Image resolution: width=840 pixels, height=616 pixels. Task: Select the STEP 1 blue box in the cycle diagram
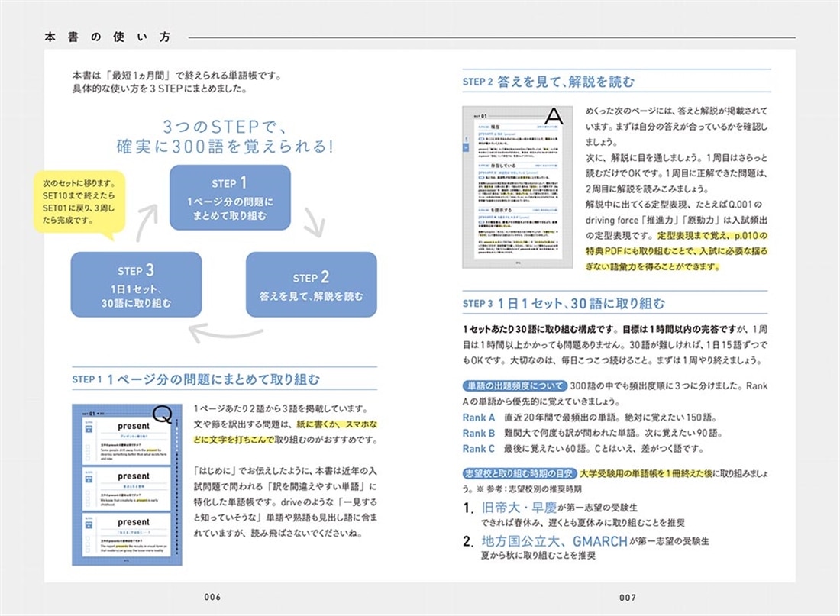(231, 198)
